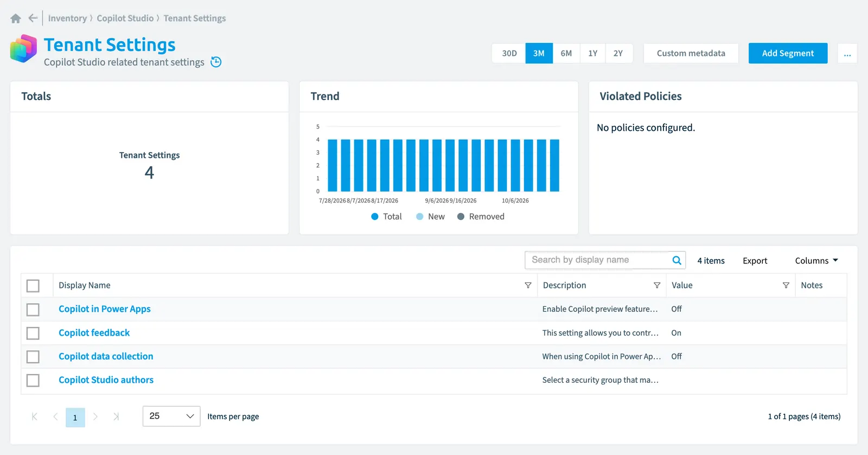Select the 6M time range
The width and height of the screenshot is (868, 455).
[x=566, y=53]
